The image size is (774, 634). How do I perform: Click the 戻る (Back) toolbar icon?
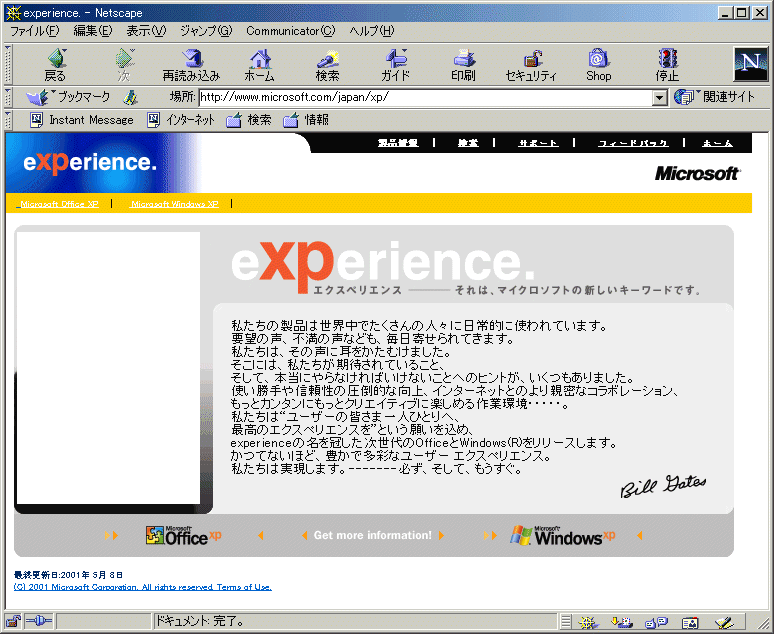(56, 65)
